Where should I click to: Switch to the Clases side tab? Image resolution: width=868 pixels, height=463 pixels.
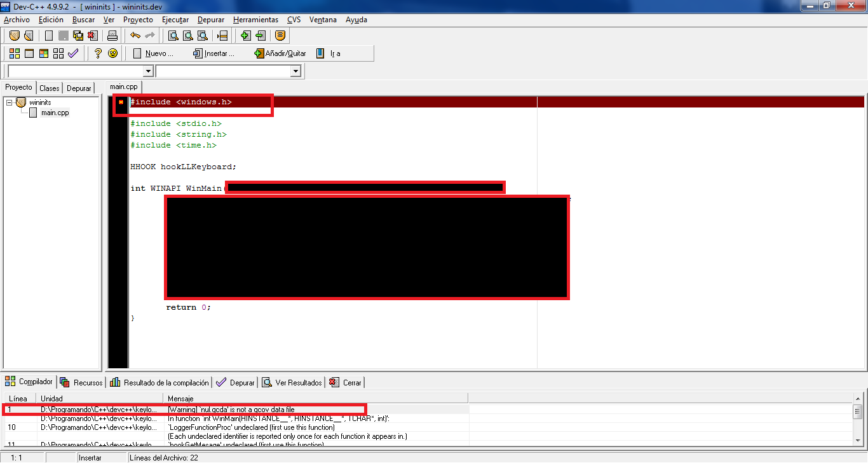click(x=49, y=88)
